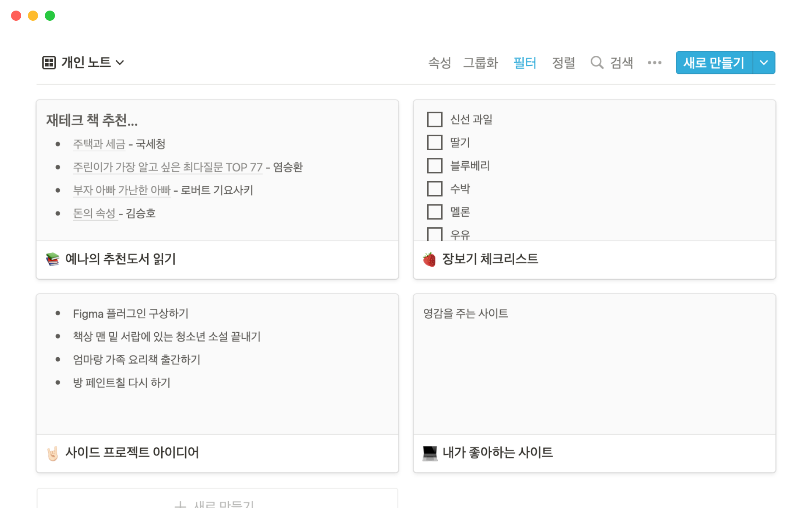
Task: Click the gallery view grid icon
Action: pyautogui.click(x=49, y=63)
